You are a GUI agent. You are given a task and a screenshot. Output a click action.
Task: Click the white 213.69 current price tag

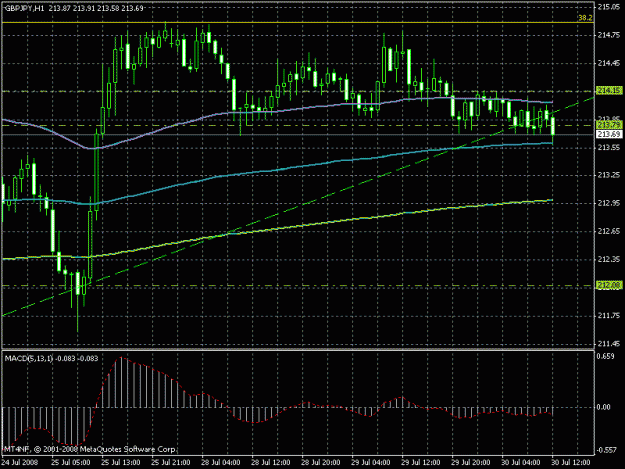point(609,134)
